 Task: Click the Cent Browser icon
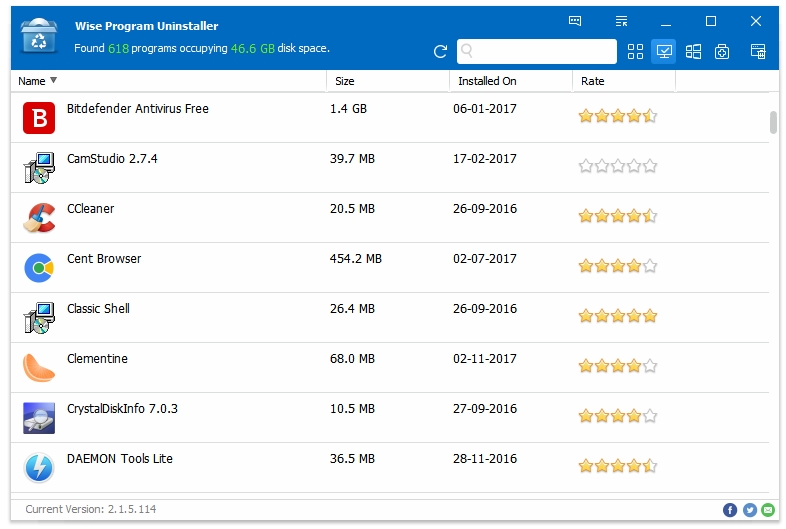39,268
